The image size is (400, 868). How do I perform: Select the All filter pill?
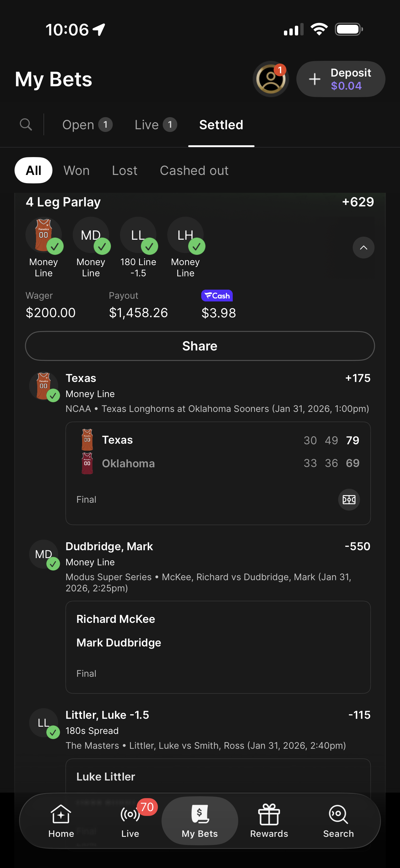pyautogui.click(x=33, y=170)
